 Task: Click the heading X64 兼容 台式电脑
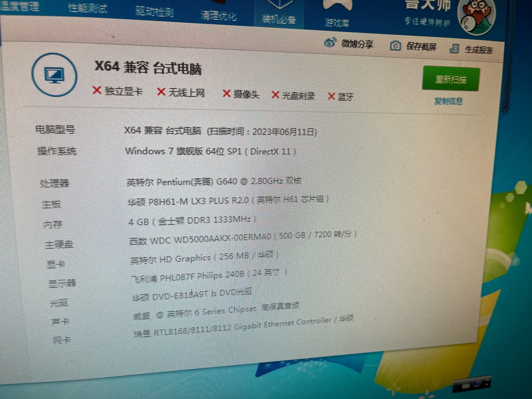point(148,68)
